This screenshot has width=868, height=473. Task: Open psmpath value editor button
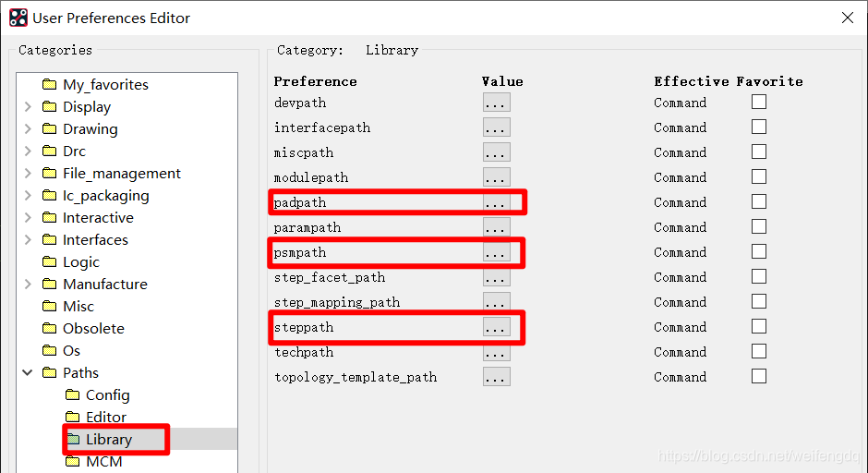(496, 252)
